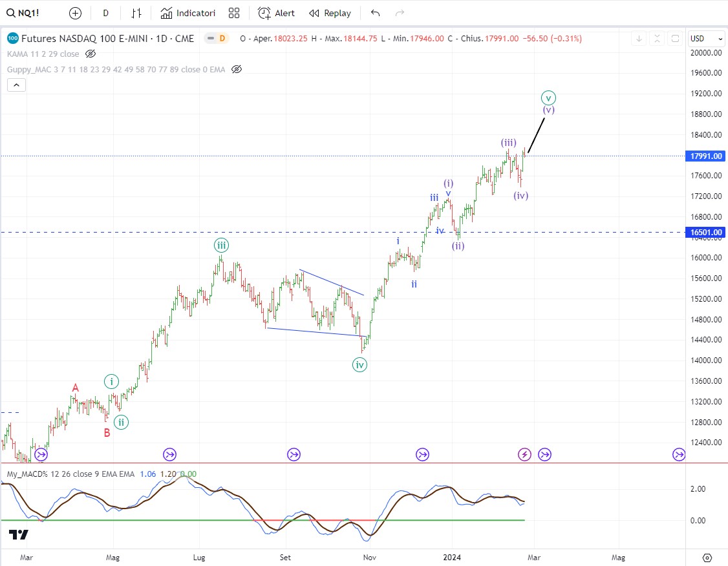Image resolution: width=728 pixels, height=566 pixels.
Task: Show the hidden Guppy_MAC indicator
Action: (237, 69)
